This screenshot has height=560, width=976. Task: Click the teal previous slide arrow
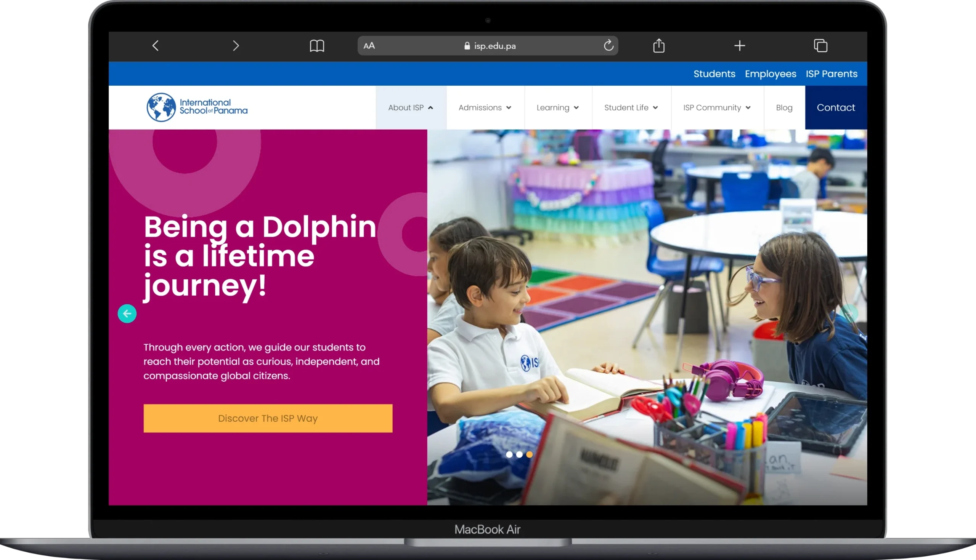point(127,314)
